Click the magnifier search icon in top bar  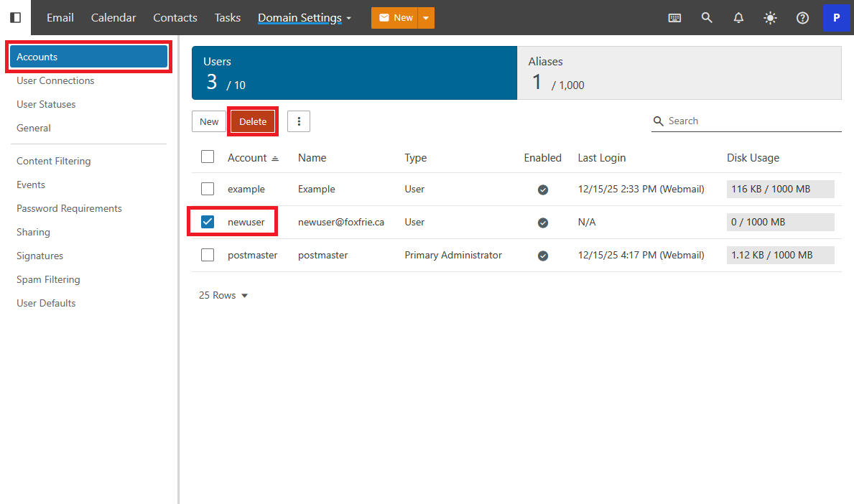(x=707, y=18)
